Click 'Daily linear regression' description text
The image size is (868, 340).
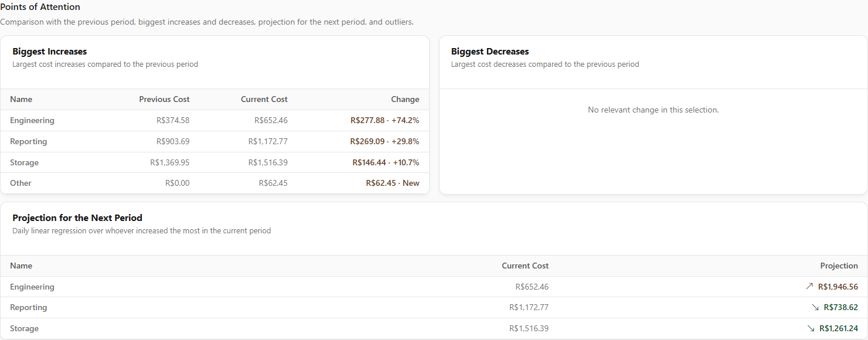click(x=142, y=230)
